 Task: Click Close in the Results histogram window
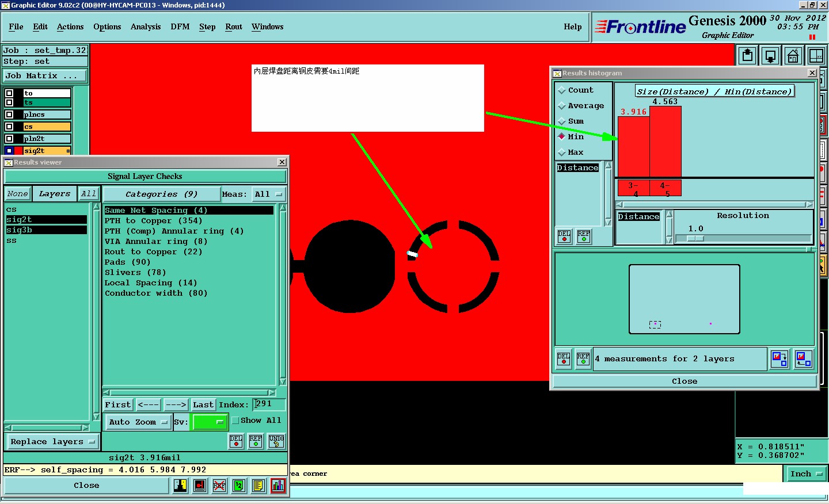coord(685,381)
